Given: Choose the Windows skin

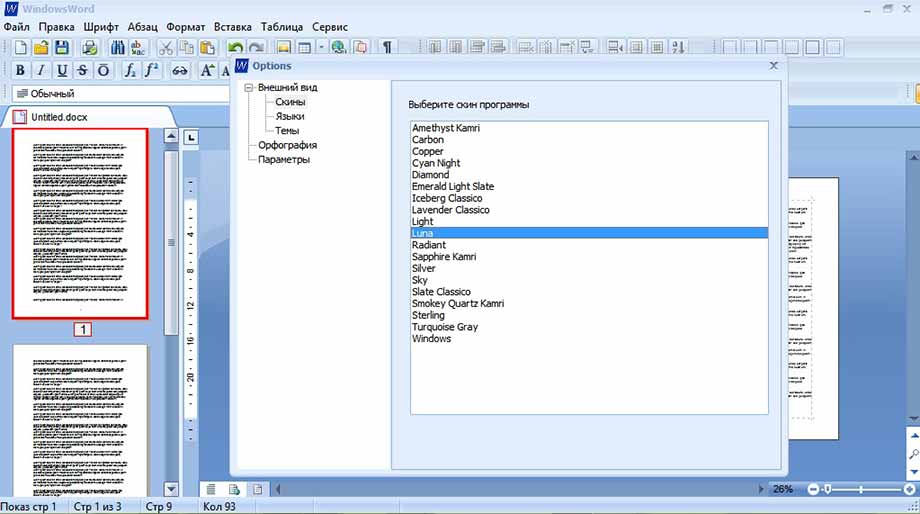Looking at the screenshot, I should point(589,339).
